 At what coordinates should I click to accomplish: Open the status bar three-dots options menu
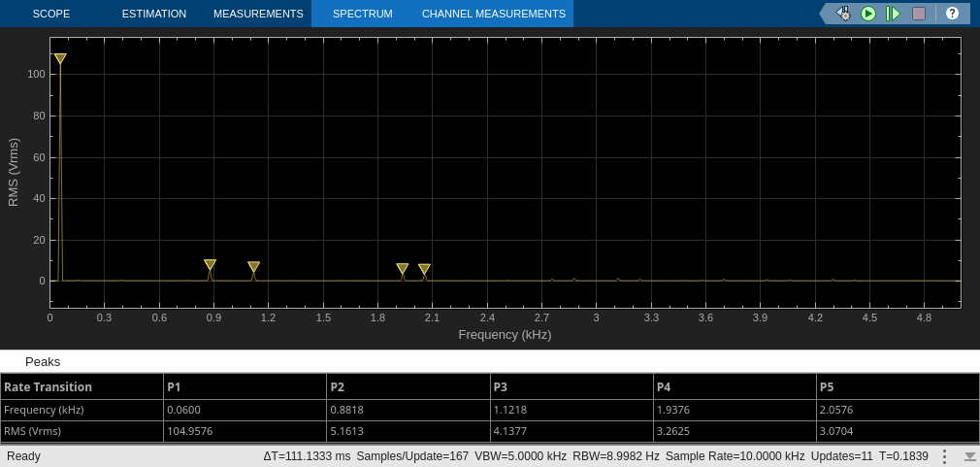coord(946,456)
